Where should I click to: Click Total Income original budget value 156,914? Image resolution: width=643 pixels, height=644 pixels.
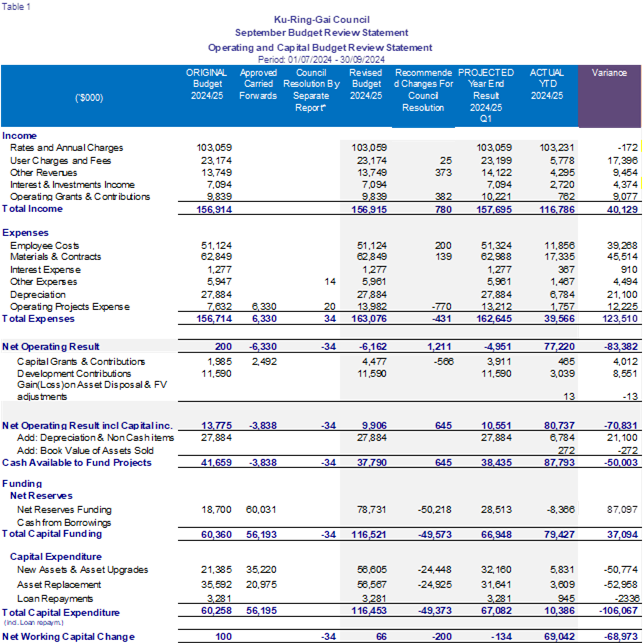[x=214, y=209]
